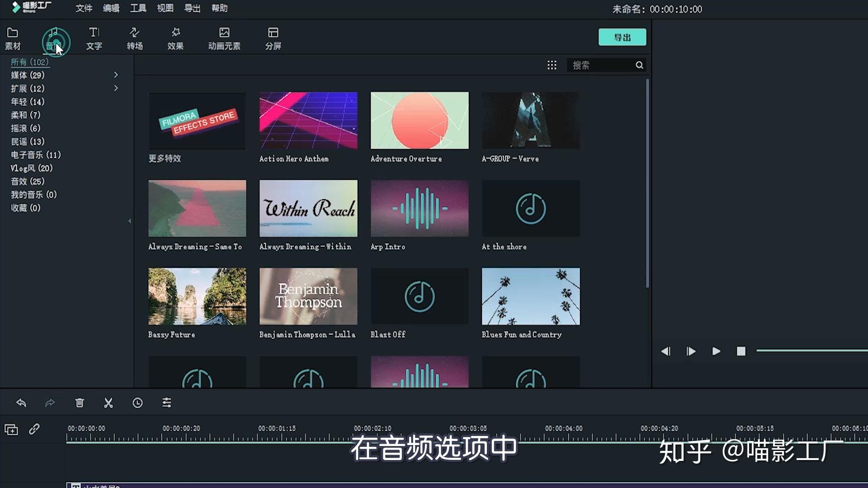Screen dimensions: 868x488
Task: Click the undo arrow icon
Action: coord(21,403)
